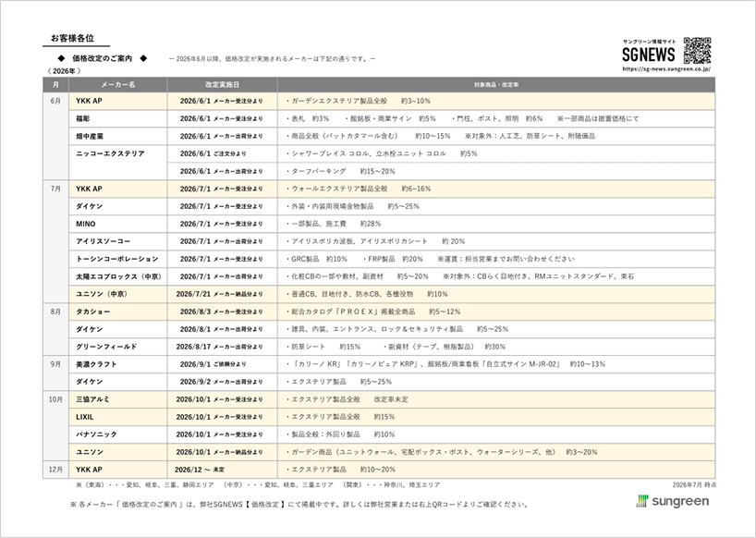Click the 対象商品・改定率 column header
Viewport: 756px width, 538px height.
(496, 85)
